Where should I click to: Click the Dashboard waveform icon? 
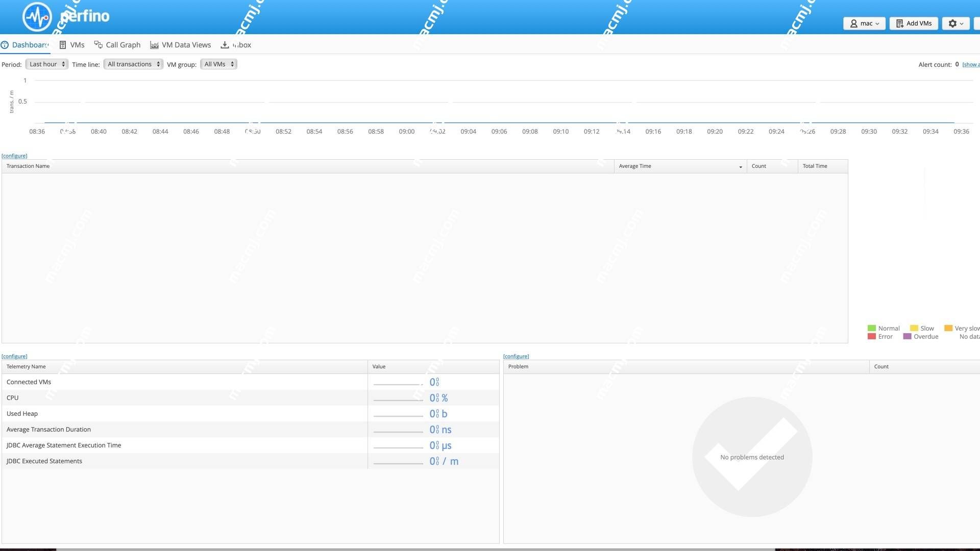coord(4,45)
